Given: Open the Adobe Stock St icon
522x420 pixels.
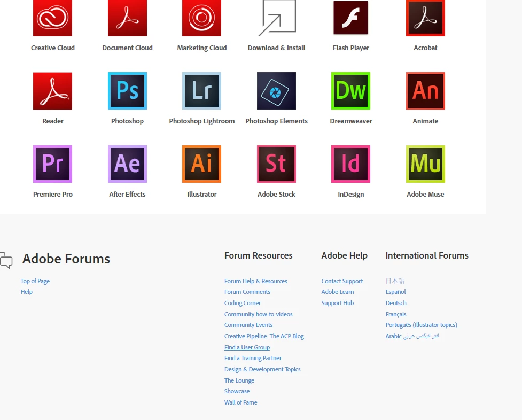Looking at the screenshot, I should coord(276,164).
